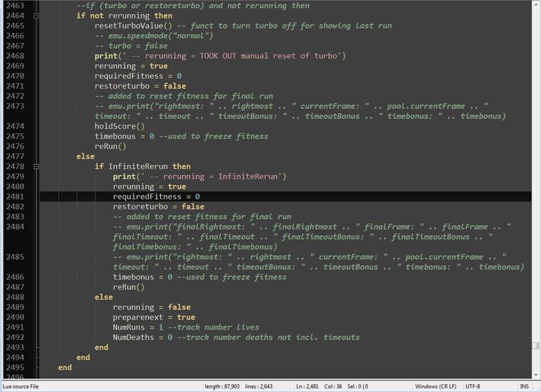Viewport: 541px width, 392px height.
Task: Collapse the fold marker at line 2464
Action: tap(35, 16)
